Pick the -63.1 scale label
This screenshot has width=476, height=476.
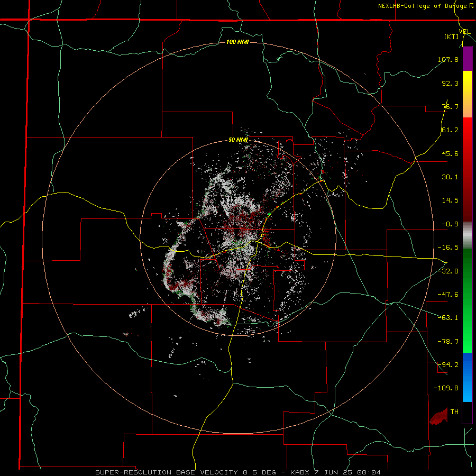point(448,318)
